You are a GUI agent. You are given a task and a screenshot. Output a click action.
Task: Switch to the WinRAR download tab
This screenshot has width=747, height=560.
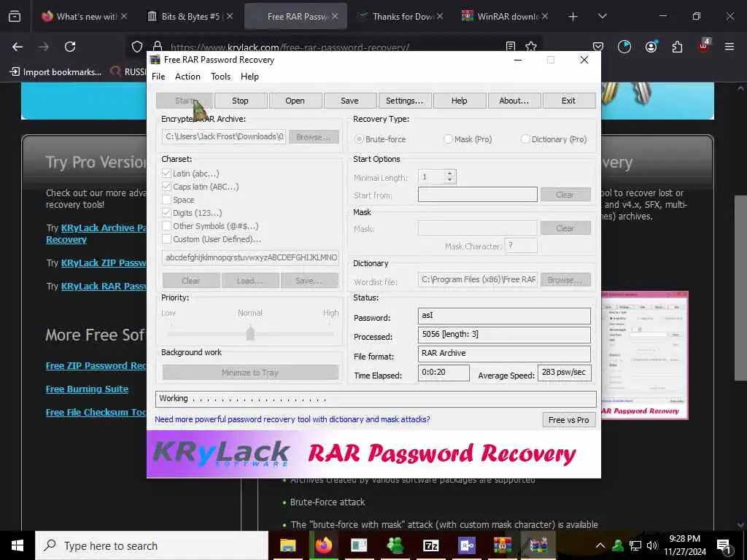[506, 17]
